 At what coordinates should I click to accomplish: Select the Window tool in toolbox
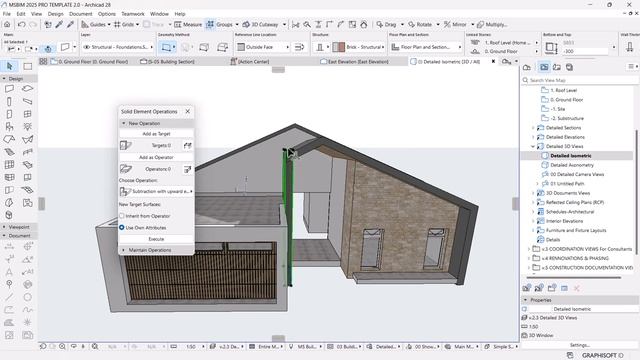[27, 114]
